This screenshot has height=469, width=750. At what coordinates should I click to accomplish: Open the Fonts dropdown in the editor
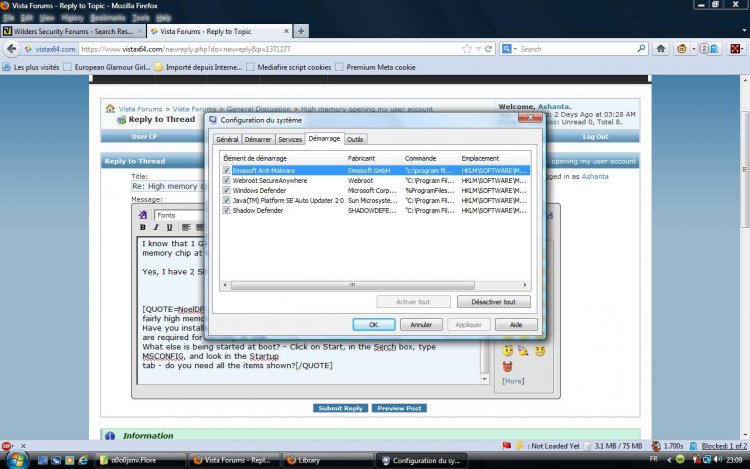[x=179, y=215]
